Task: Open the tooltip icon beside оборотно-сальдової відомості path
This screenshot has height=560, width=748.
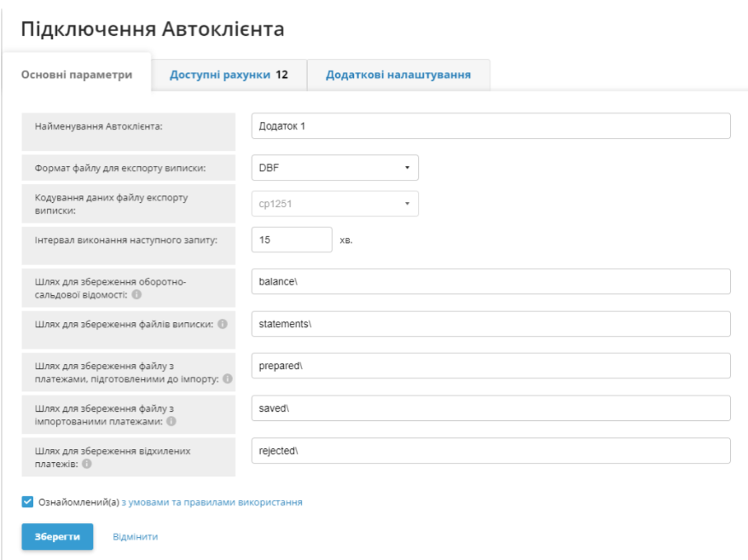Action: [x=137, y=295]
